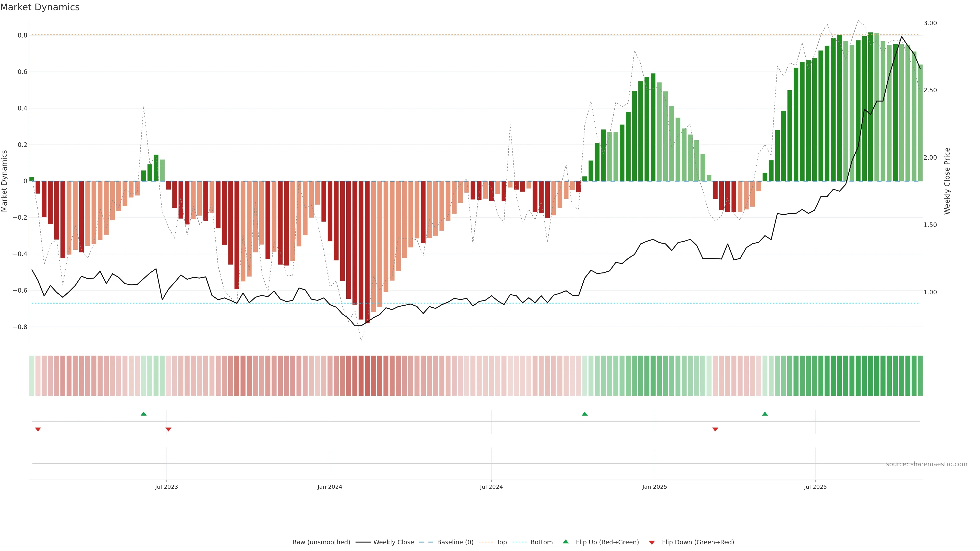Click the red flip-down marker just after Jul 2023
The image size is (980, 551).
coord(168,429)
